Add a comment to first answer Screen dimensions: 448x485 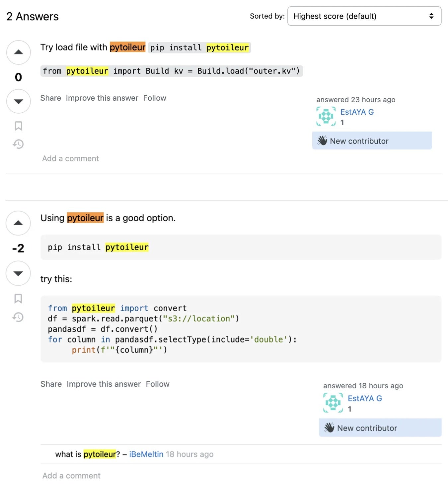[70, 158]
